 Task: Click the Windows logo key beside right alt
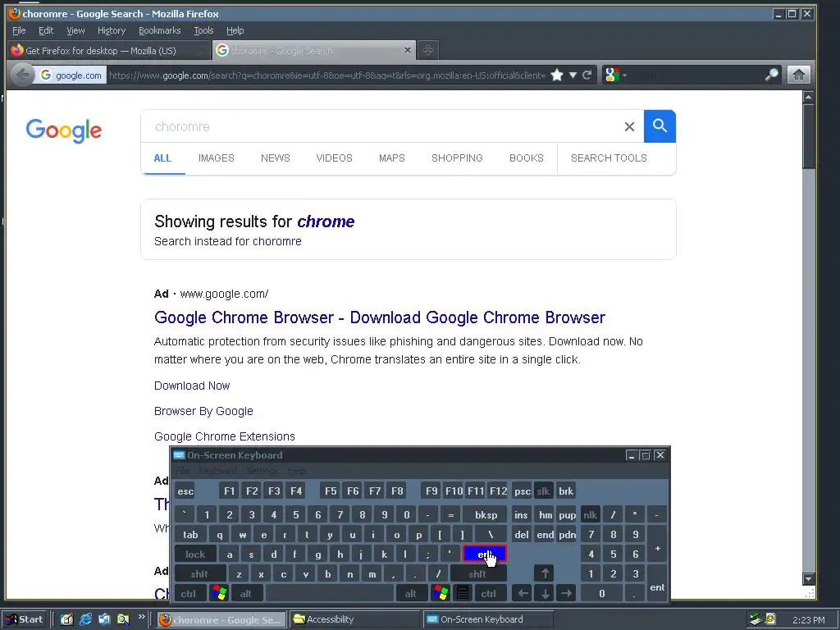441,593
